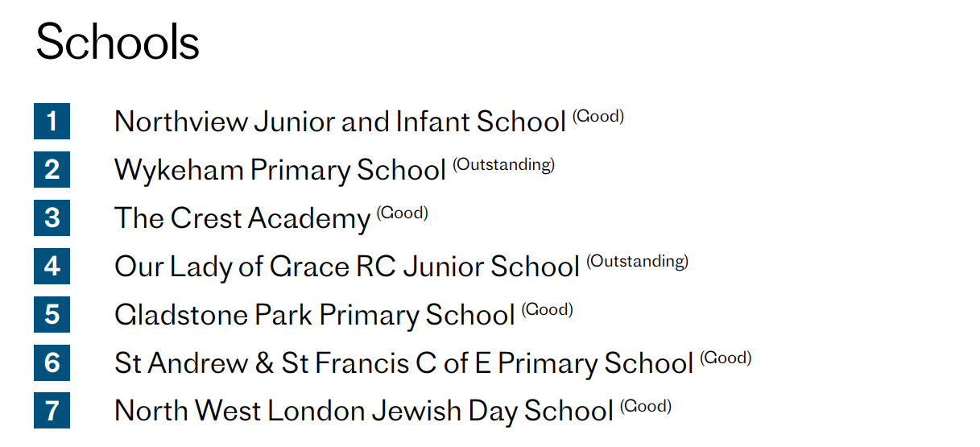Click the number 1 badge icon
Image resolution: width=980 pixels, height=447 pixels.
coord(52,122)
